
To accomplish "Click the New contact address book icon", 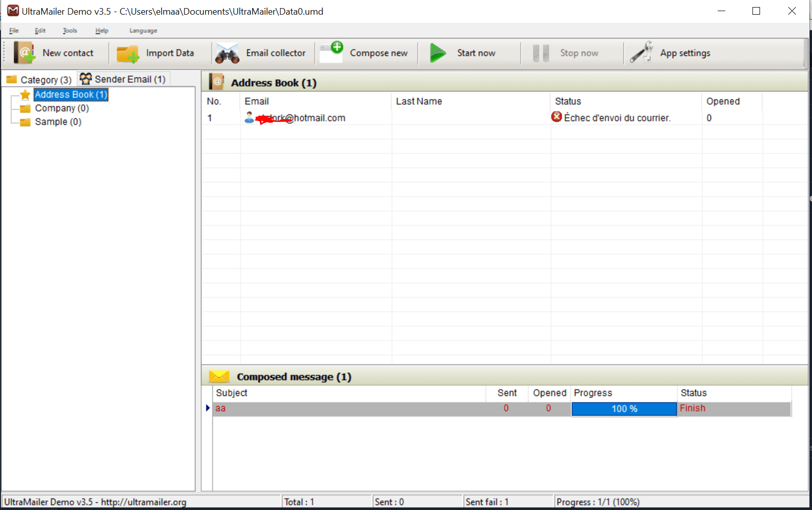I will coord(24,53).
